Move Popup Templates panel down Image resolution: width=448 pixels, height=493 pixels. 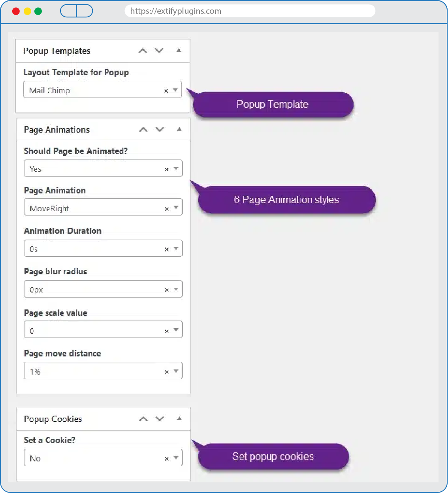[x=159, y=51]
